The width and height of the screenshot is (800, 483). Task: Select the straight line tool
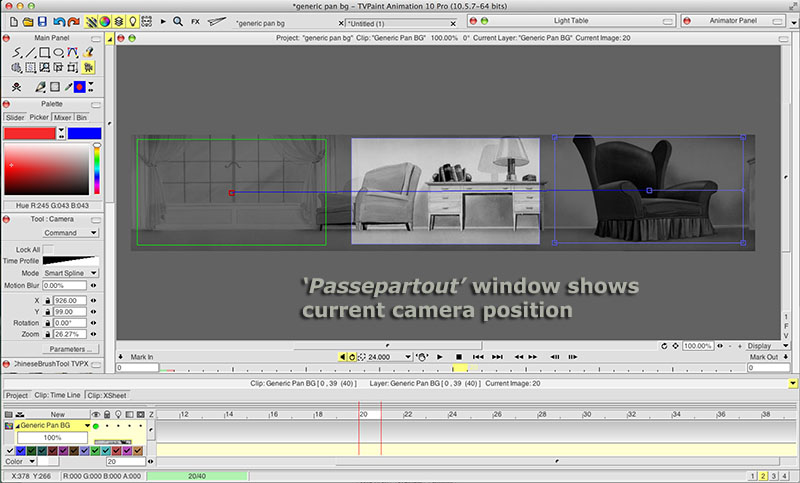31,52
